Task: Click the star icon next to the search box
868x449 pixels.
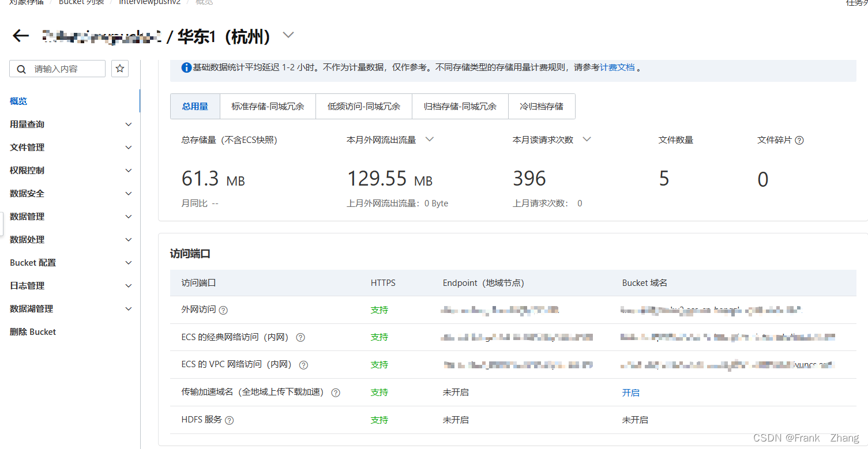Action: point(119,68)
